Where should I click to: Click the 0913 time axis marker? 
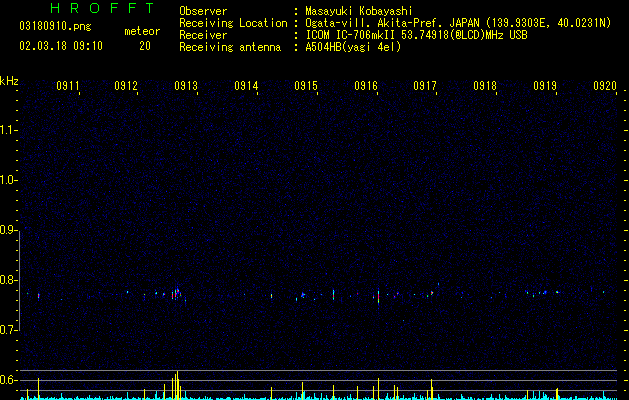[186, 85]
